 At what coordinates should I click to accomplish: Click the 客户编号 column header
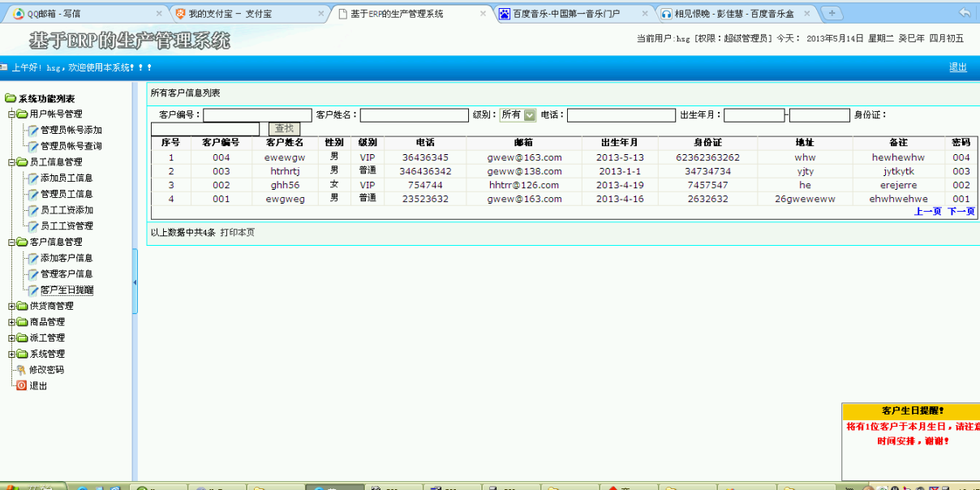pos(221,143)
